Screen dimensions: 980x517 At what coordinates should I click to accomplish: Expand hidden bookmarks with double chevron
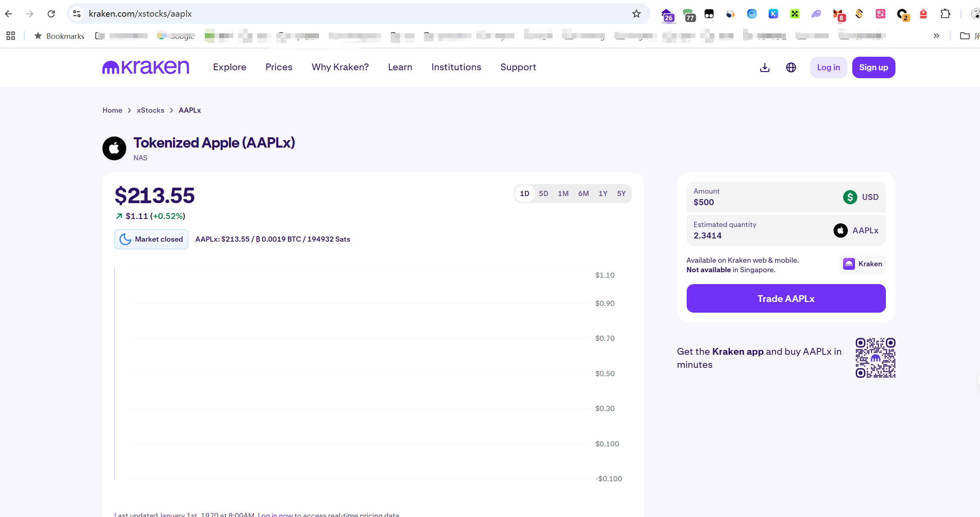click(x=936, y=36)
